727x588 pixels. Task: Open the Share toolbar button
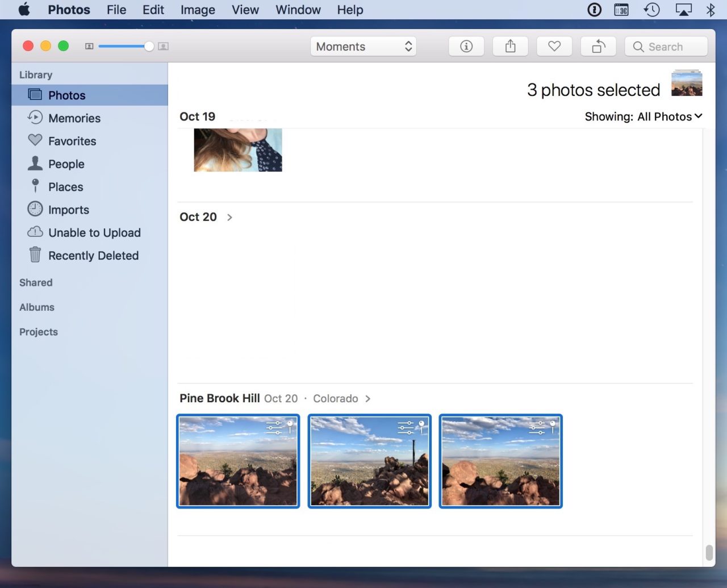[x=510, y=47]
